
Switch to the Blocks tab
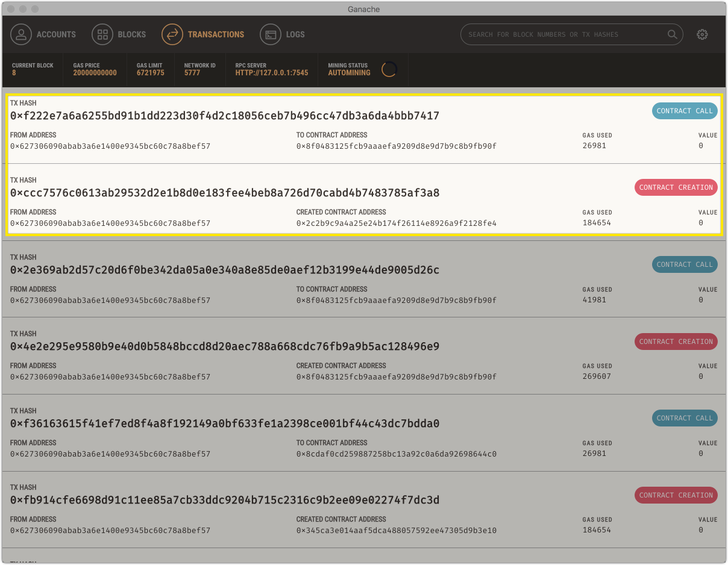[119, 34]
